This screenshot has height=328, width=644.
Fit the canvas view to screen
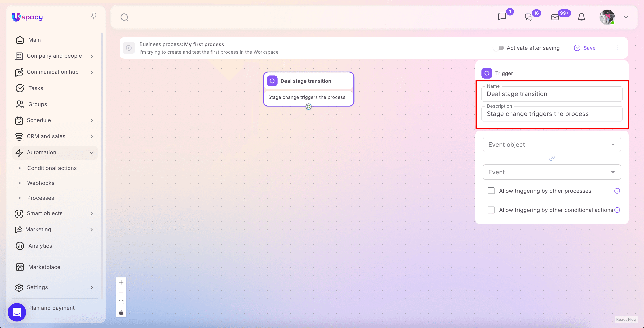[x=121, y=302]
